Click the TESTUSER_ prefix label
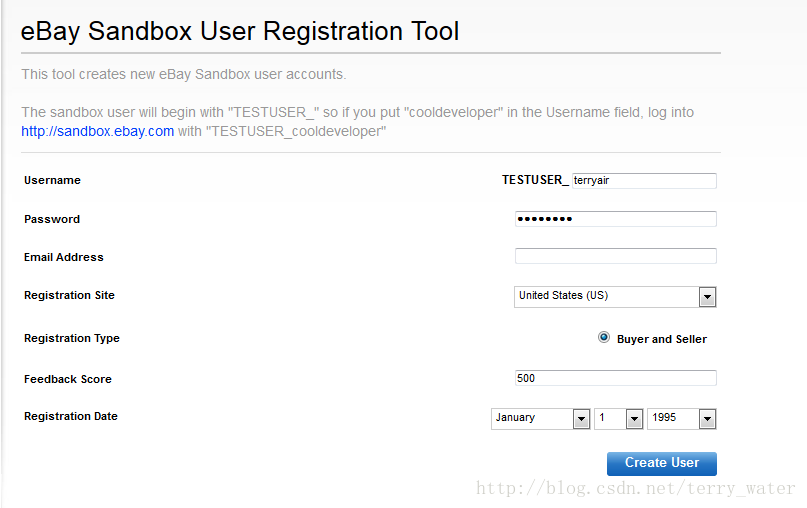Viewport: 807px width, 508px height. point(535,180)
